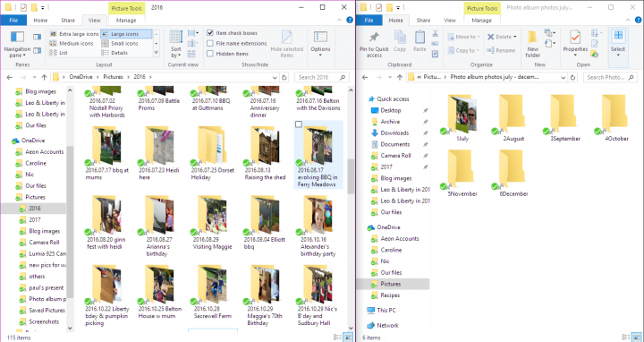Viewport: 644px width, 342px height.
Task: Select Large icons layout
Action: click(x=126, y=34)
